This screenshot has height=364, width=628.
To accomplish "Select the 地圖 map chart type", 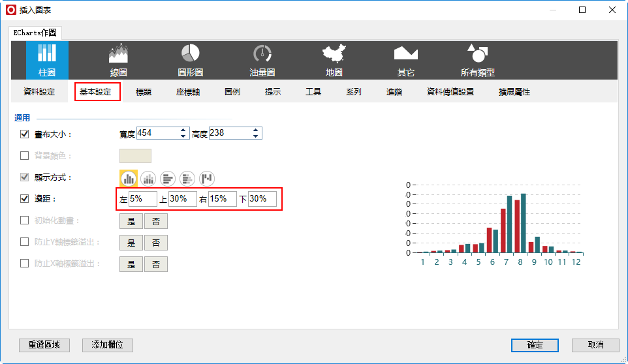I will (x=334, y=60).
